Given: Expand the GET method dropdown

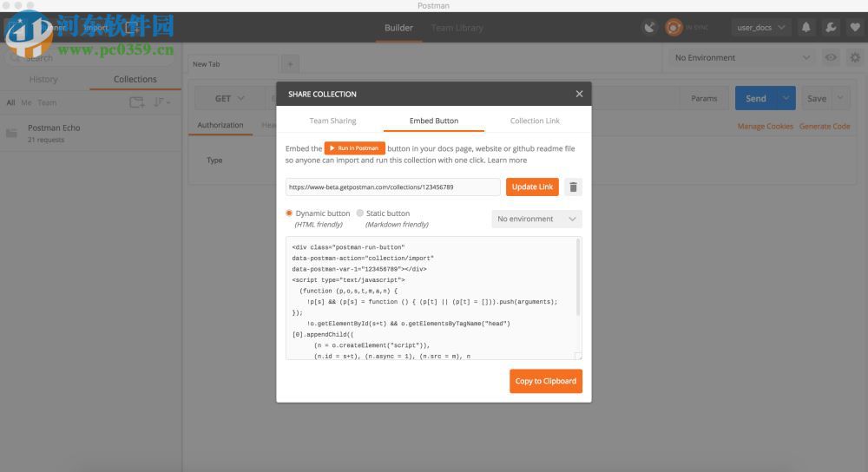Looking at the screenshot, I should point(229,99).
